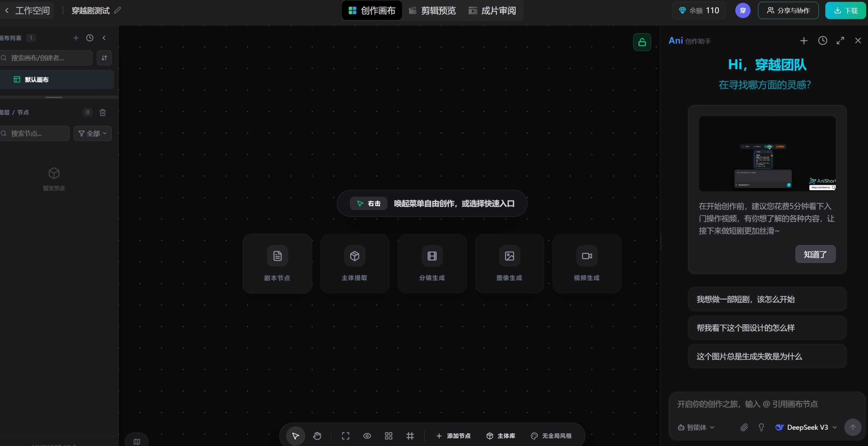Open the 智能体 agent dropdown
The image size is (868, 446).
(695, 427)
